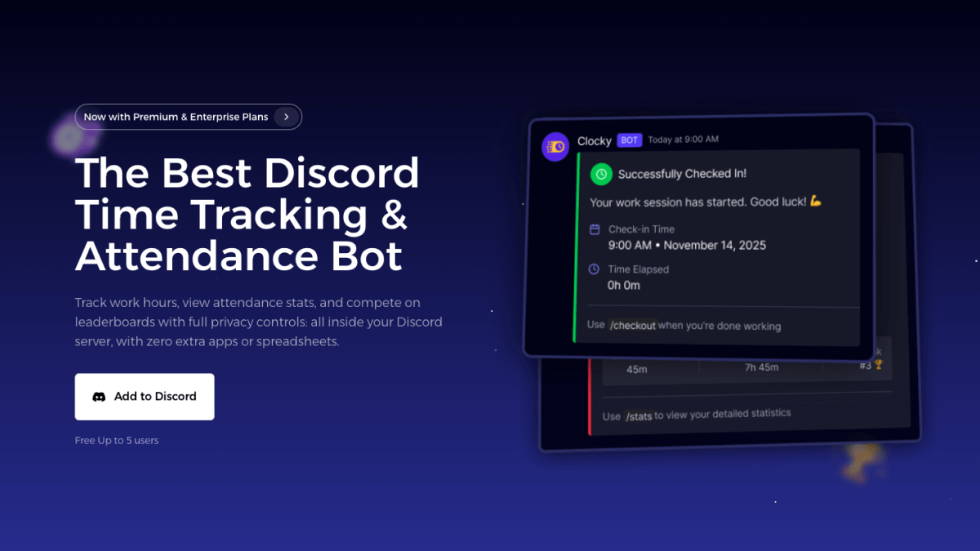This screenshot has height=551, width=980.
Task: Click the 'Time Elapsed' label
Action: [x=639, y=269]
